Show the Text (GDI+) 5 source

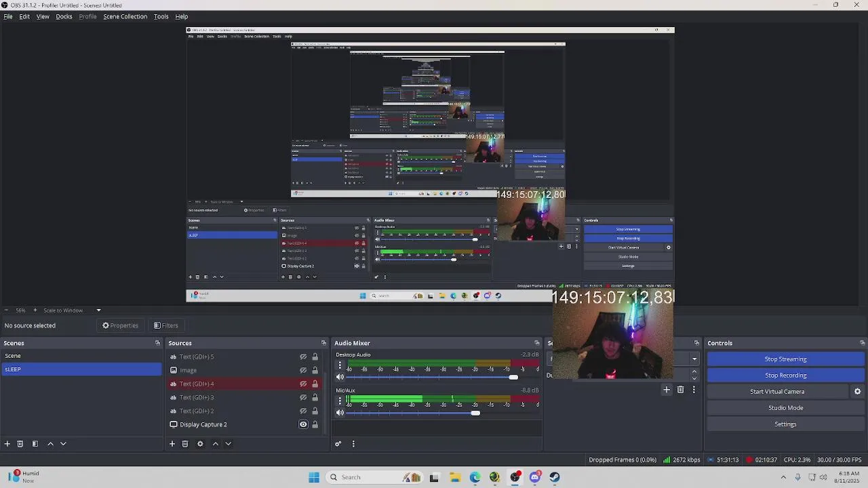(x=303, y=357)
